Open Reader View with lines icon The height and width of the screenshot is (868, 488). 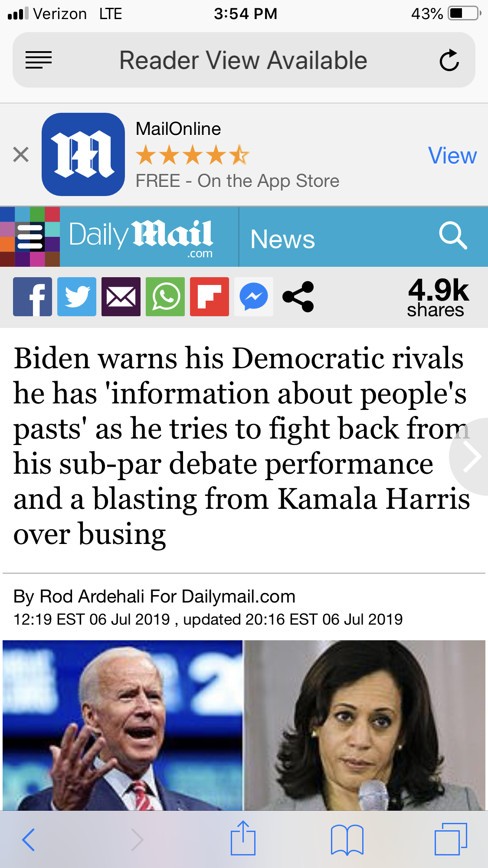pyautogui.click(x=39, y=60)
